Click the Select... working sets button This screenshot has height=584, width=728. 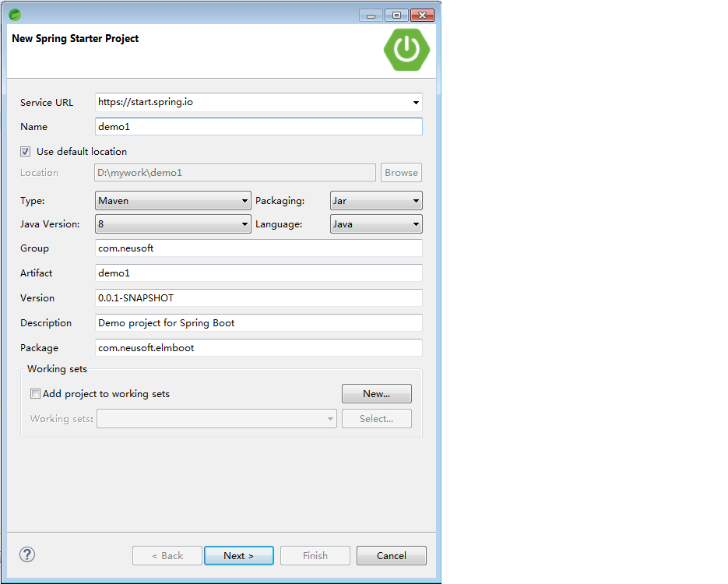tap(377, 419)
